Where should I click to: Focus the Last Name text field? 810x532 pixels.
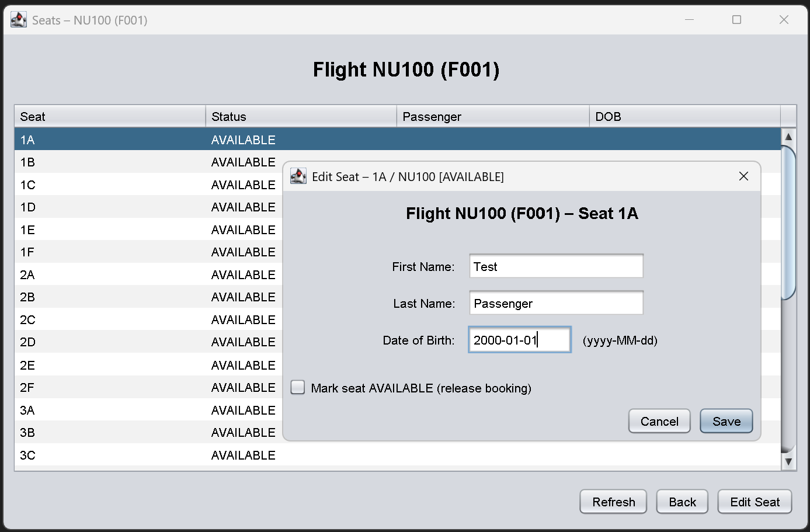555,304
